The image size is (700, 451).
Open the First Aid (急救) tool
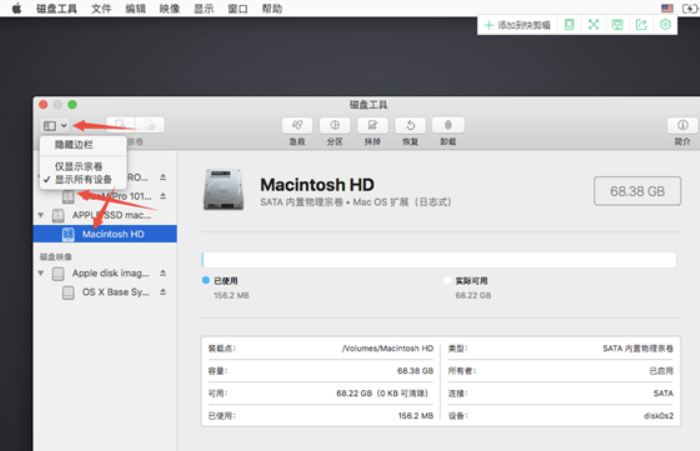(x=297, y=125)
